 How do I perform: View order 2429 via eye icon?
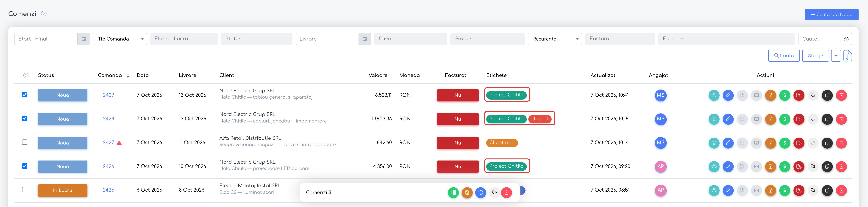pos(714,95)
